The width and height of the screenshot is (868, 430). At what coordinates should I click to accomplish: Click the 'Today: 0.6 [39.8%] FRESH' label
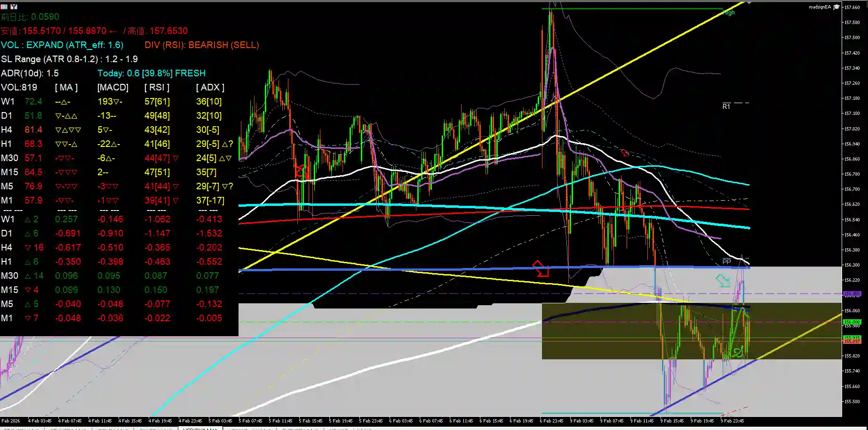point(152,73)
